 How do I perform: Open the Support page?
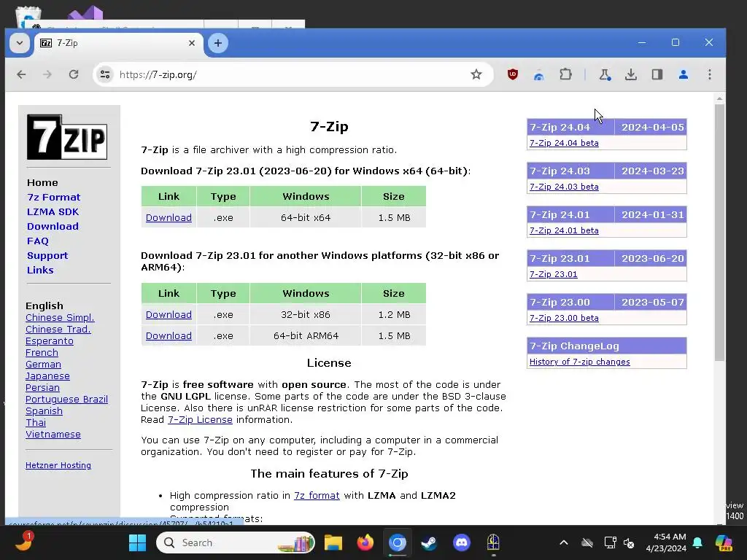click(47, 256)
